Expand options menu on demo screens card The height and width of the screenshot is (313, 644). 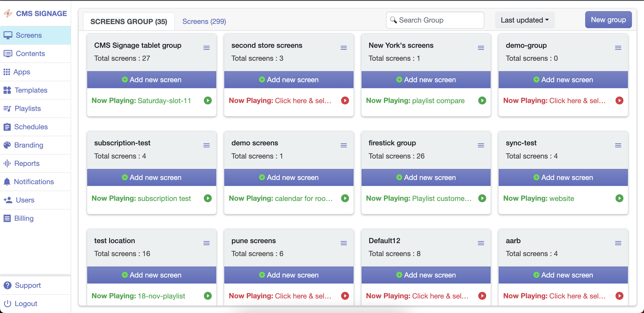tap(343, 145)
